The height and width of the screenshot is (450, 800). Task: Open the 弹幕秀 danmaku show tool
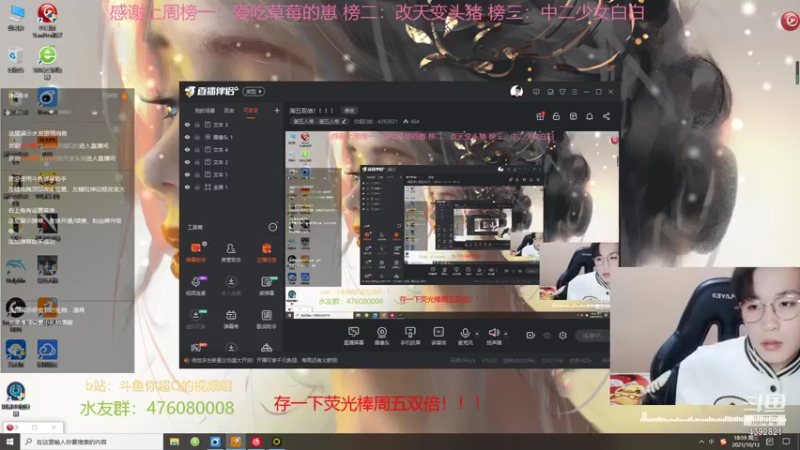[x=231, y=319]
